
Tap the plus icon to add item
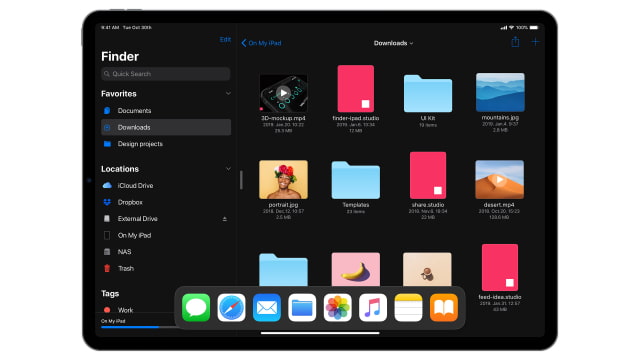(535, 42)
